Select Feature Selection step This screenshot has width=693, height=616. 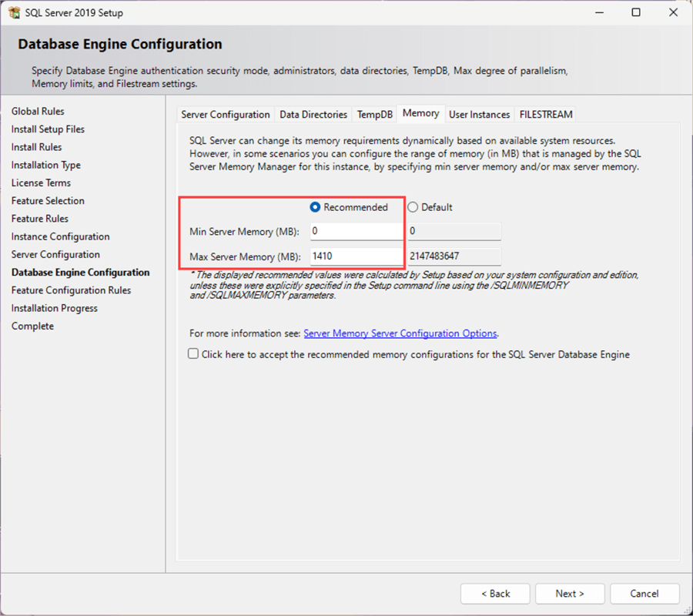coord(48,201)
